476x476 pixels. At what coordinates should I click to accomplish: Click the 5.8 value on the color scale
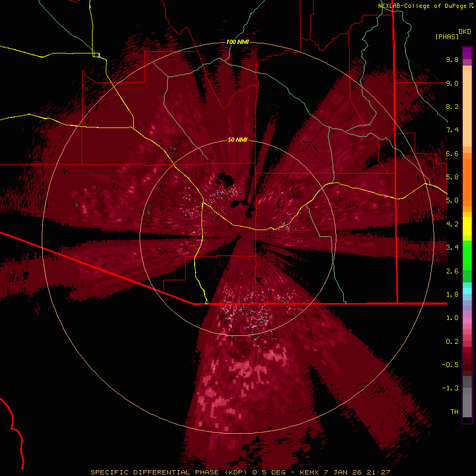[452, 177]
